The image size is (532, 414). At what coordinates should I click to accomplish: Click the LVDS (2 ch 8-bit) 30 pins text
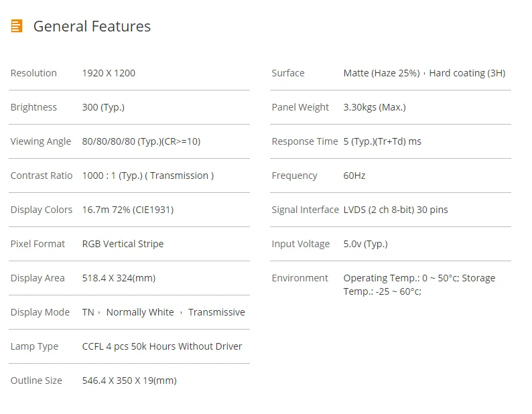(x=395, y=210)
